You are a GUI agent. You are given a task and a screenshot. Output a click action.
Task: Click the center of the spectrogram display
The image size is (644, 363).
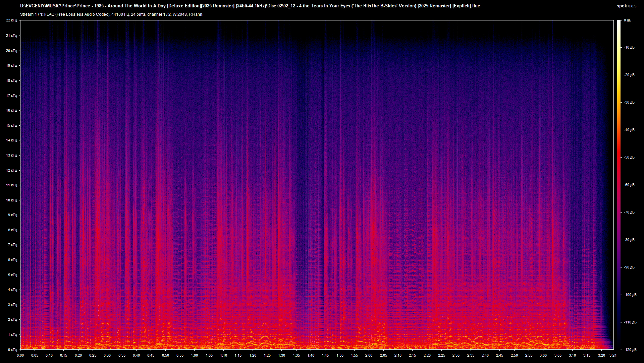317,184
